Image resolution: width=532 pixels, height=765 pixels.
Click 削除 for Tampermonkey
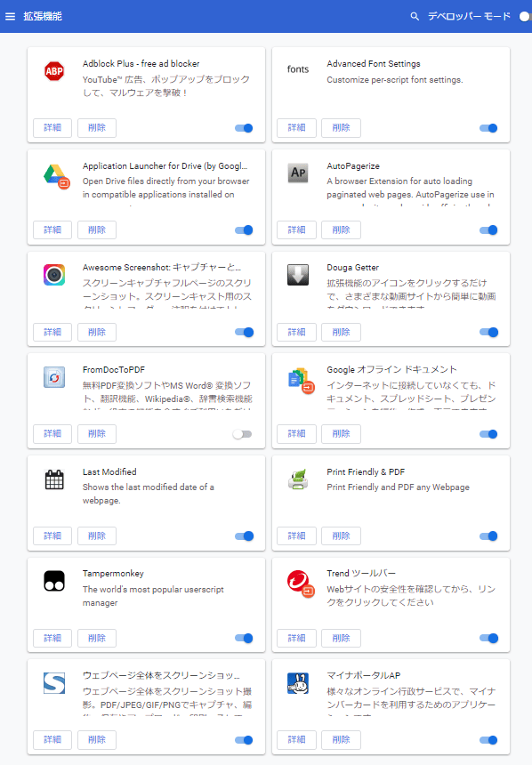coord(97,638)
